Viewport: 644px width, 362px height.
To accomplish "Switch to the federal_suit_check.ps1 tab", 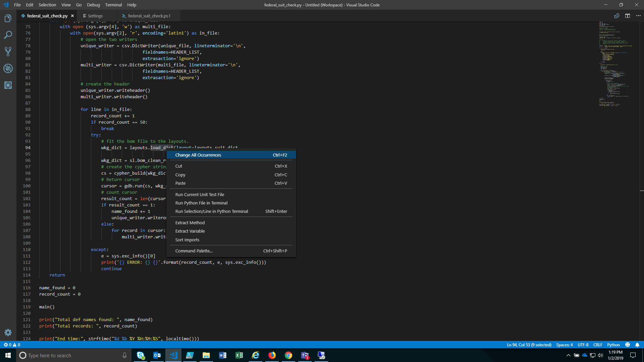I will click(x=149, y=16).
